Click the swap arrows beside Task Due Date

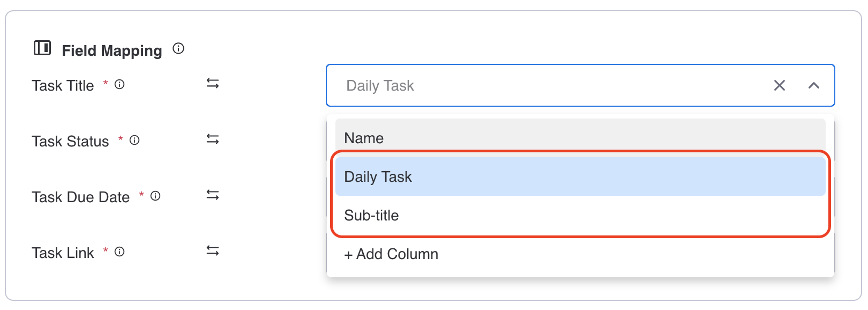(x=213, y=195)
